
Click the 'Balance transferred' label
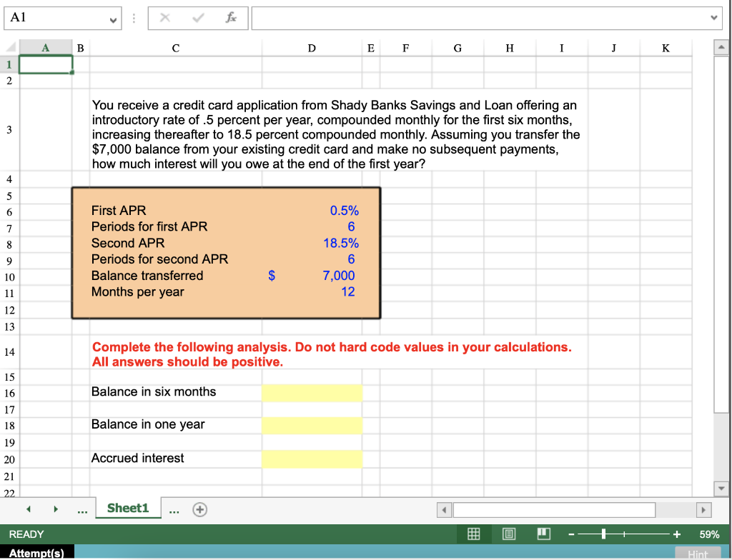[147, 276]
